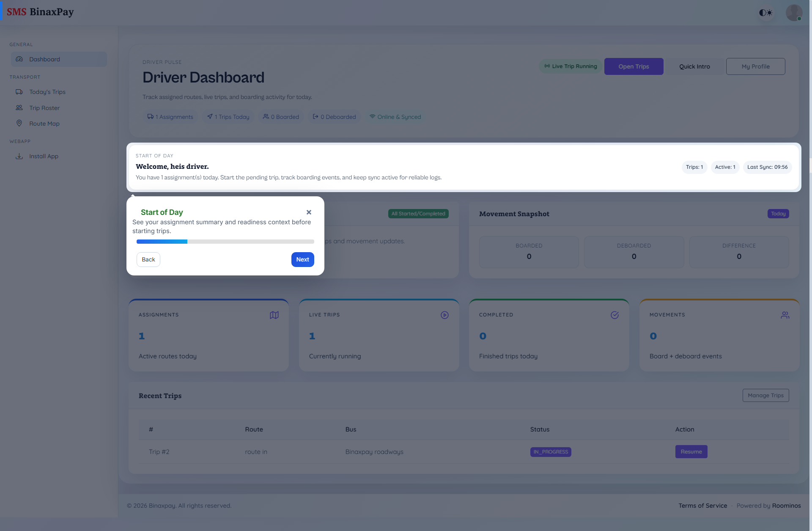The width and height of the screenshot is (812, 531).
Task: Click the play icon in Live Trips card
Action: (x=444, y=315)
